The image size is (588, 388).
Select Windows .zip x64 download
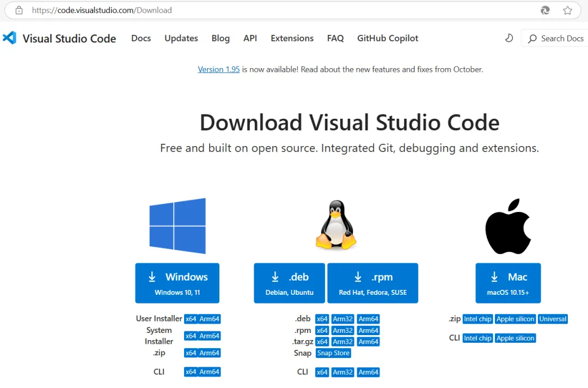191,353
